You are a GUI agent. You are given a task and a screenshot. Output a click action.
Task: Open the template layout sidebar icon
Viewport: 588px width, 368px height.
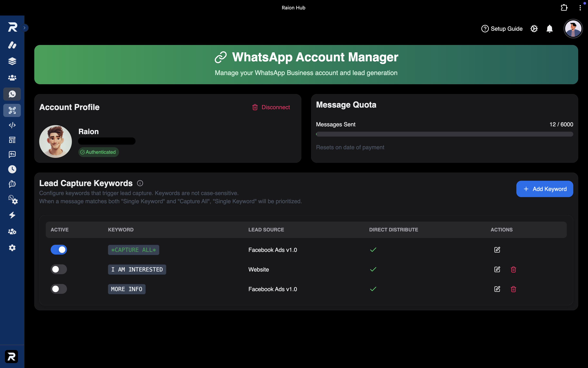pyautogui.click(x=12, y=140)
